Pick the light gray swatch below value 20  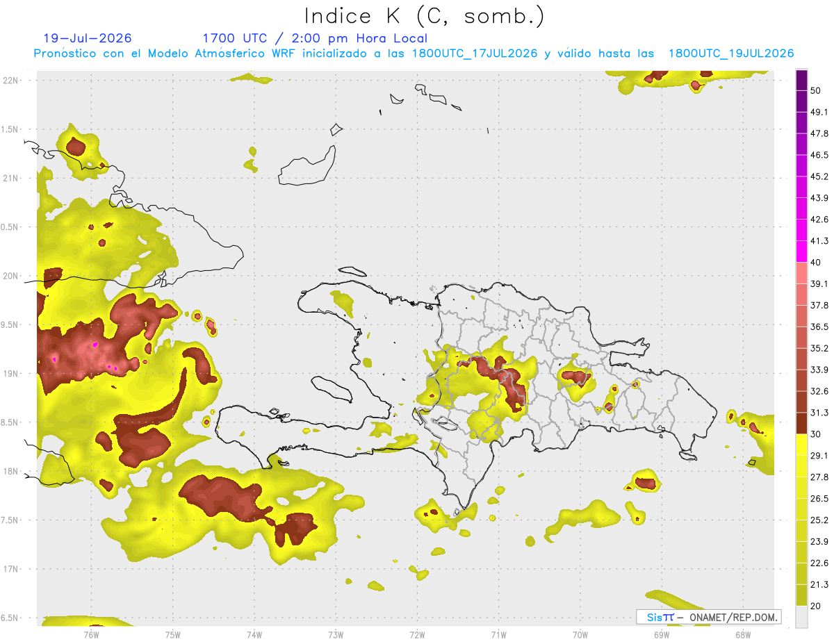[x=802, y=617]
